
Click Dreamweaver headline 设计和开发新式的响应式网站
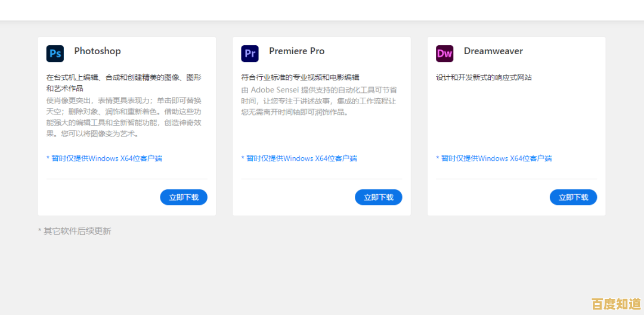click(484, 77)
